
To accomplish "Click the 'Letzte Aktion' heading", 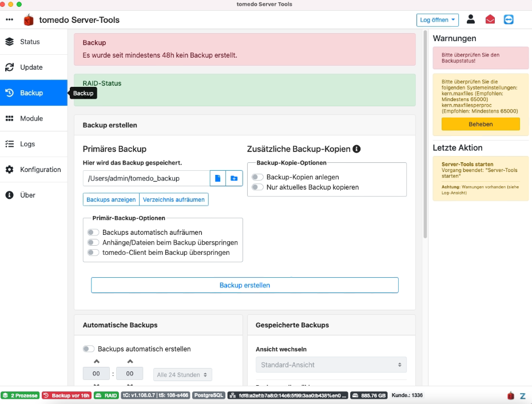I will pyautogui.click(x=458, y=148).
